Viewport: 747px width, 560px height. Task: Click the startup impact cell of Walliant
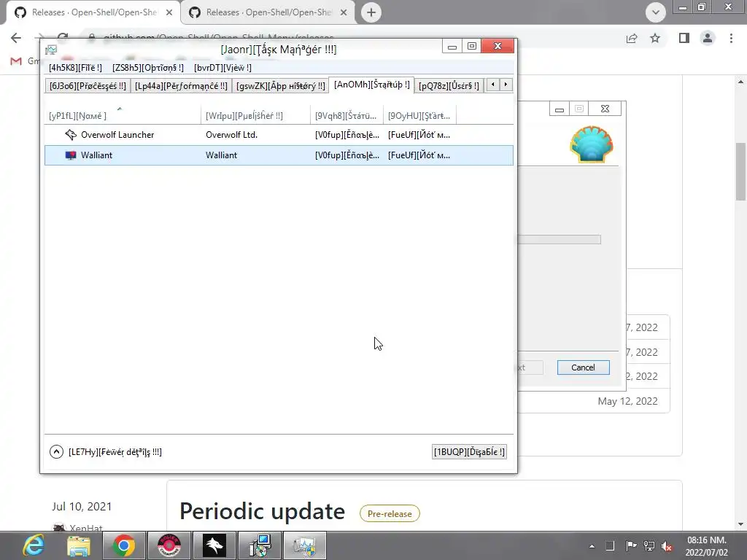[x=419, y=155]
